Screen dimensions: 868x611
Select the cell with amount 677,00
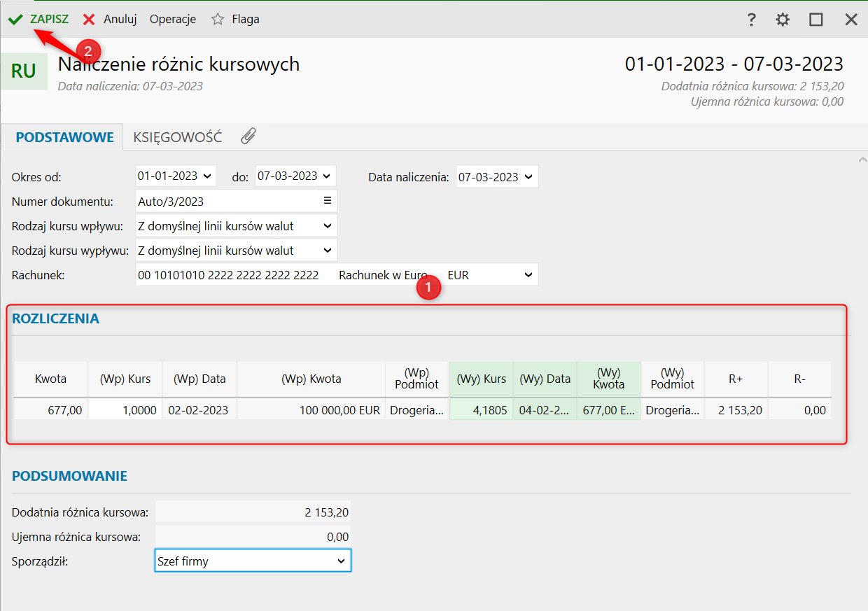[50, 410]
